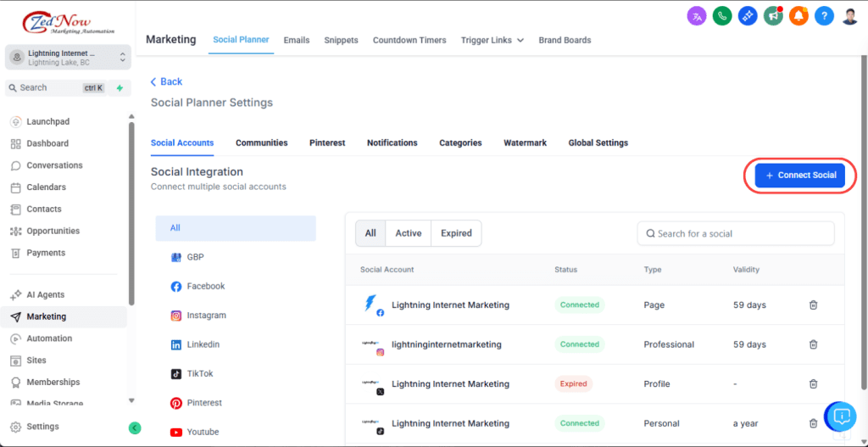The height and width of the screenshot is (447, 868).
Task: Delete the lightninginternetmarketing Instagram account
Action: pyautogui.click(x=813, y=344)
